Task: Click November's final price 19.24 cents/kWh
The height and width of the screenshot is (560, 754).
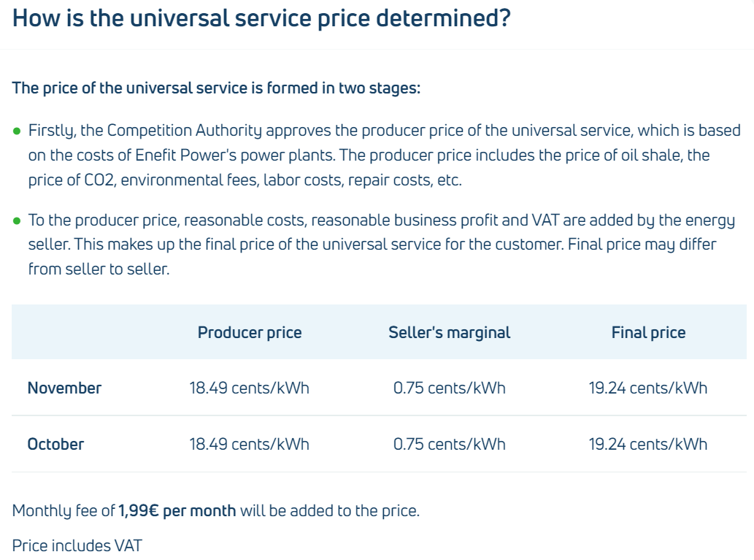Action: click(x=648, y=388)
